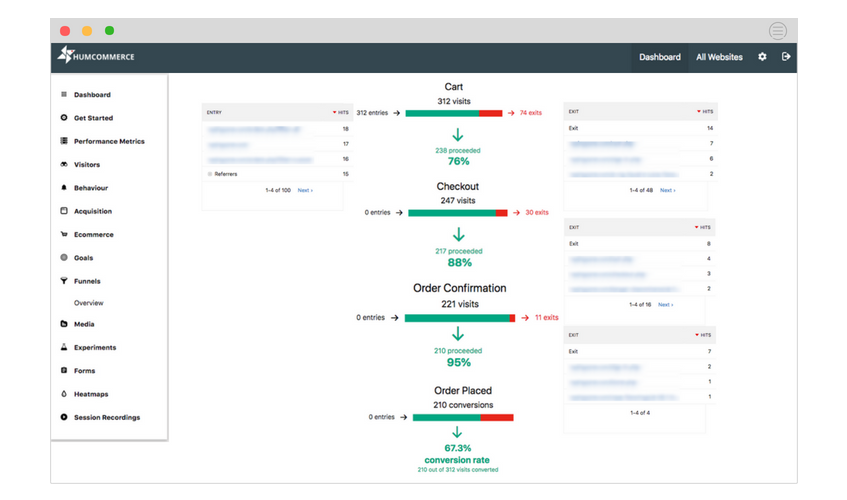Click the HumCommerce logo
This screenshot has width=847, height=500.
pos(96,55)
